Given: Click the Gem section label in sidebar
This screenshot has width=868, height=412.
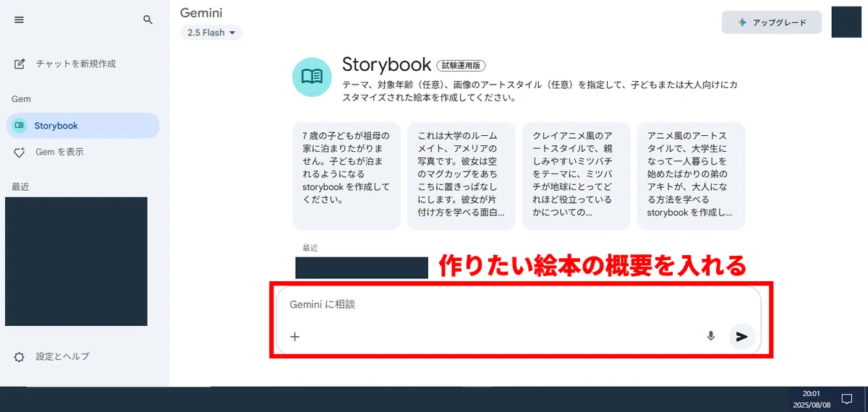Looking at the screenshot, I should 21,99.
